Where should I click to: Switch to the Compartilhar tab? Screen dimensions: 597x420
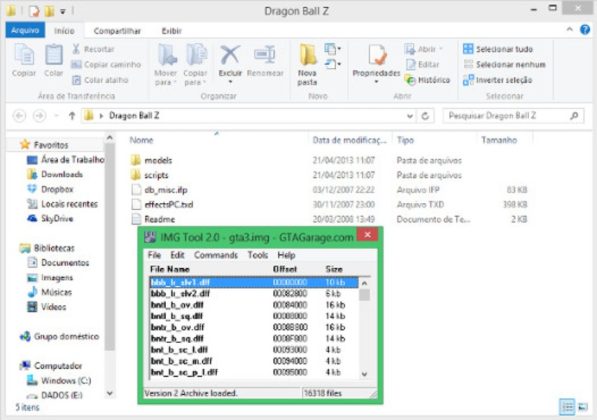click(117, 31)
